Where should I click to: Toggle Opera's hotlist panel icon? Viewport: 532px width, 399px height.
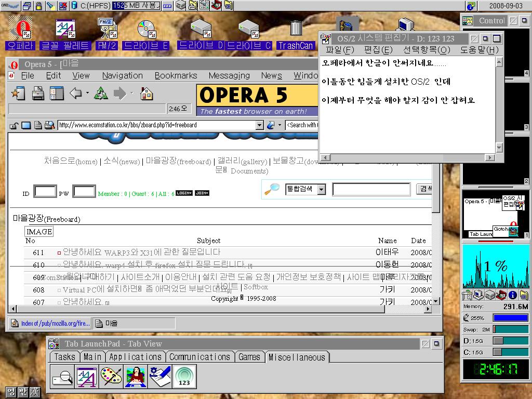click(57, 94)
